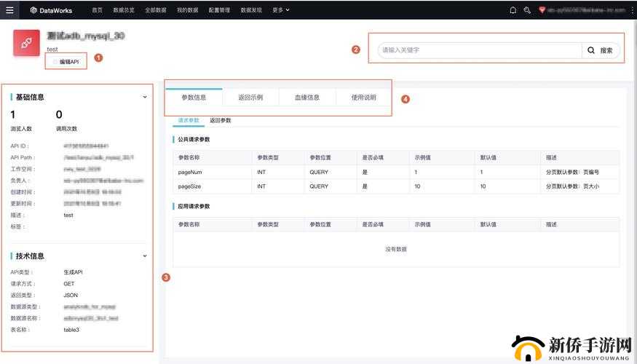Click the 分页默认参数：页编号 description

click(x=572, y=173)
